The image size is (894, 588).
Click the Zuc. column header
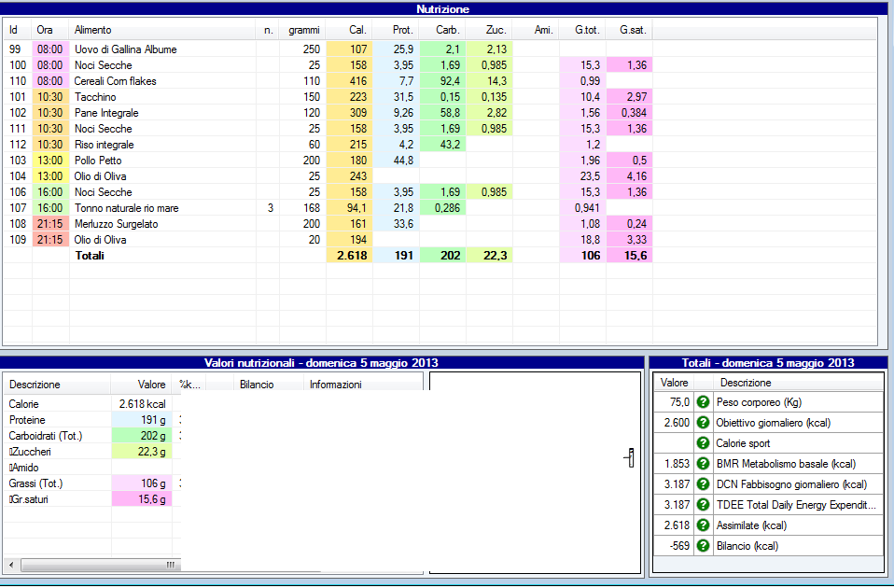point(489,30)
